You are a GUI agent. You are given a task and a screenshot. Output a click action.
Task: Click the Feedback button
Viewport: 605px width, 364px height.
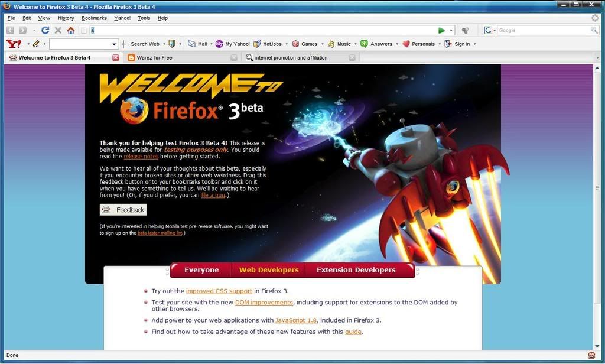point(123,210)
